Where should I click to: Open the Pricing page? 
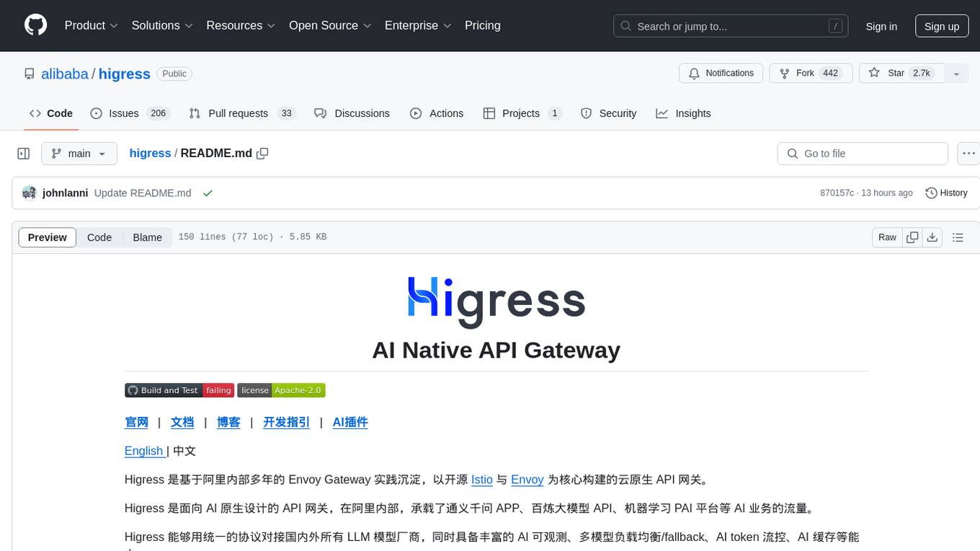(x=483, y=25)
